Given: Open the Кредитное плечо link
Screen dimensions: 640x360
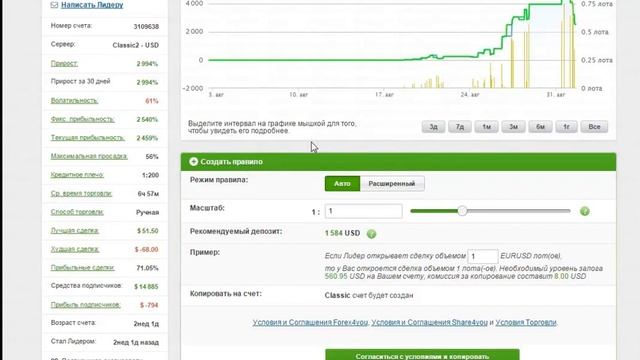Looking at the screenshot, I should pyautogui.click(x=77, y=175).
